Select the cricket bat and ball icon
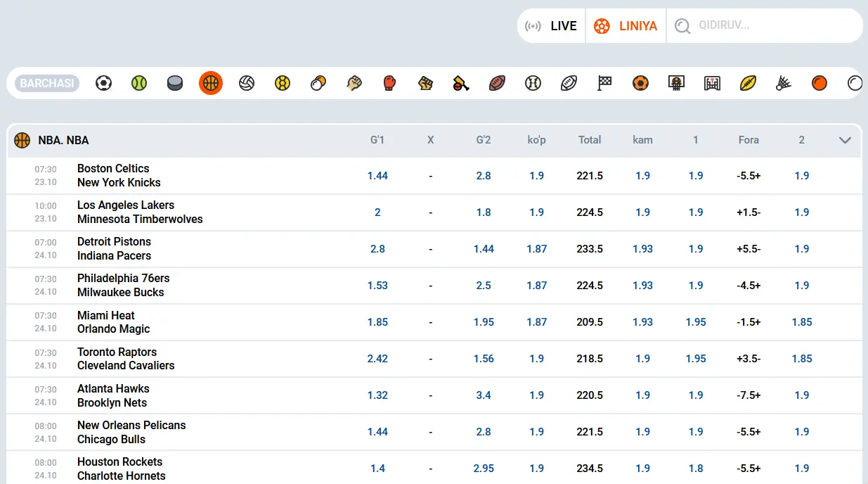This screenshot has height=484, width=868. [461, 83]
